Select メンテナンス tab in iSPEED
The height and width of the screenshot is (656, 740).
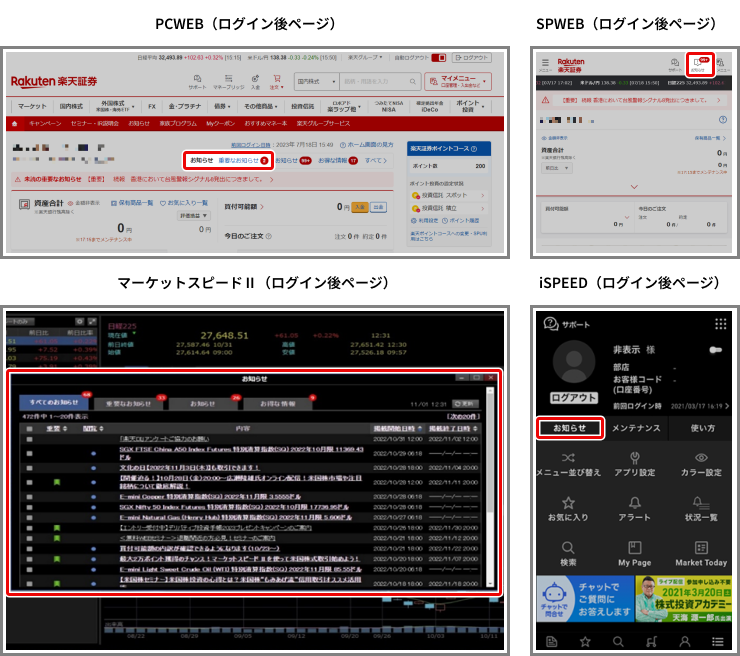[x=636, y=428]
